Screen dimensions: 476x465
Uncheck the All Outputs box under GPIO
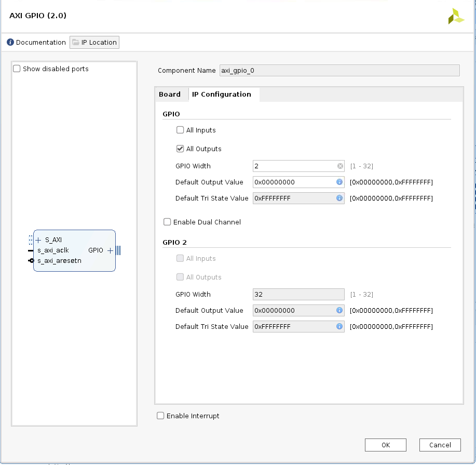(x=180, y=149)
